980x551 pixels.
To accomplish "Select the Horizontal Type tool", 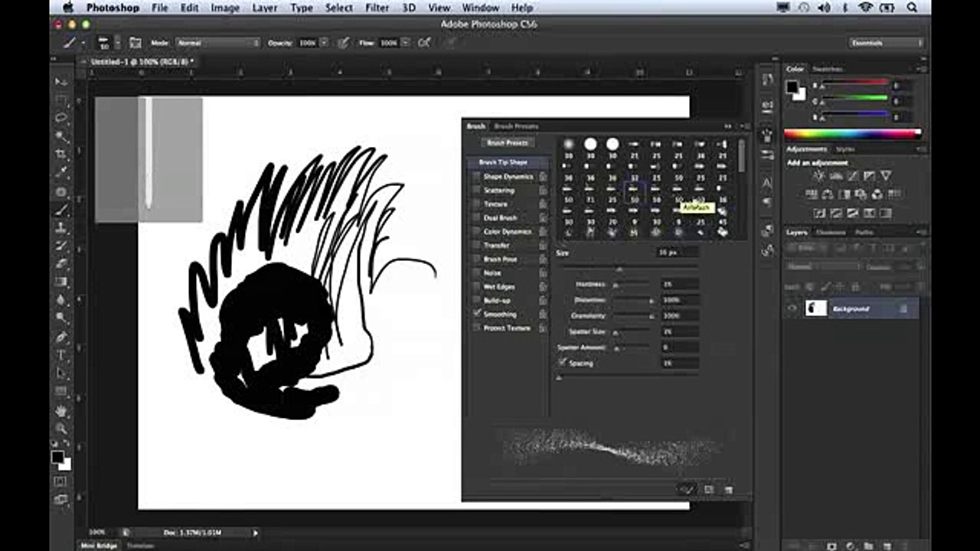I will coord(61,356).
